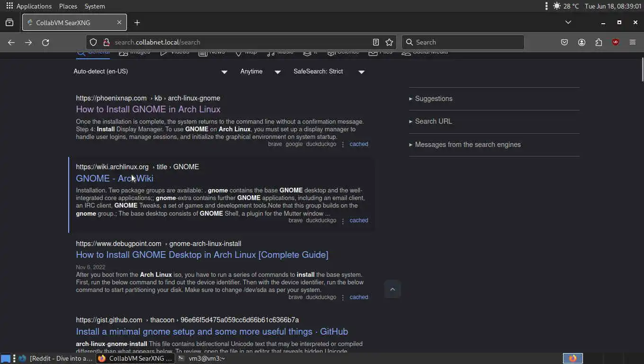This screenshot has width=644, height=364.
Task: Click cached link for ArchWiki result
Action: (359, 220)
